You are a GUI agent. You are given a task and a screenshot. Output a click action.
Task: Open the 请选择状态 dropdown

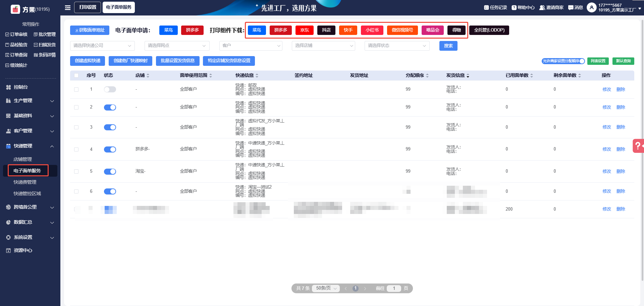click(397, 46)
